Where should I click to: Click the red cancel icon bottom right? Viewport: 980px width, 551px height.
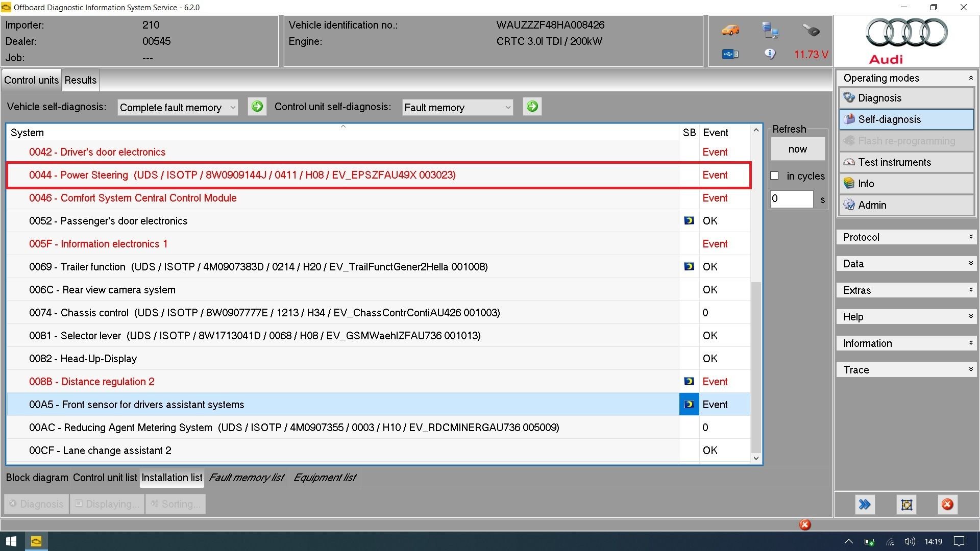pos(947,505)
